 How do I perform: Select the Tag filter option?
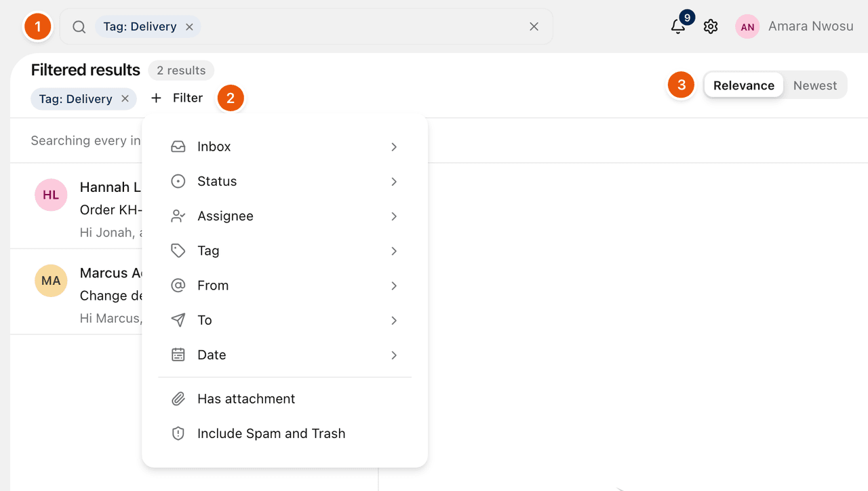pyautogui.click(x=285, y=251)
